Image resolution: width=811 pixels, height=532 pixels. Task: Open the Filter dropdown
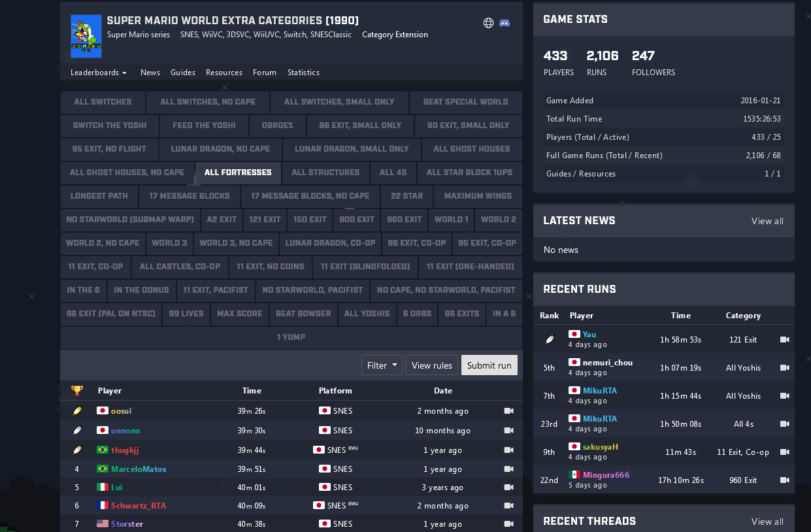[x=382, y=365]
